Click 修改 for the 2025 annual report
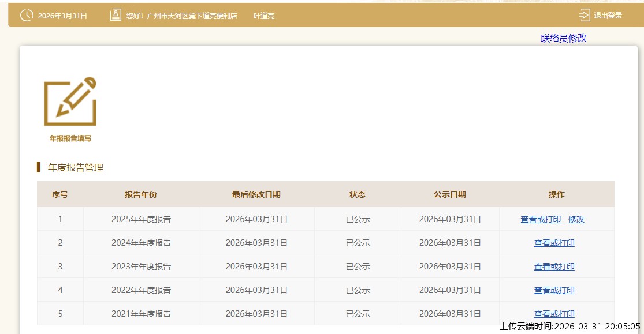Screen dimensions: 644x334 pyautogui.click(x=576, y=219)
